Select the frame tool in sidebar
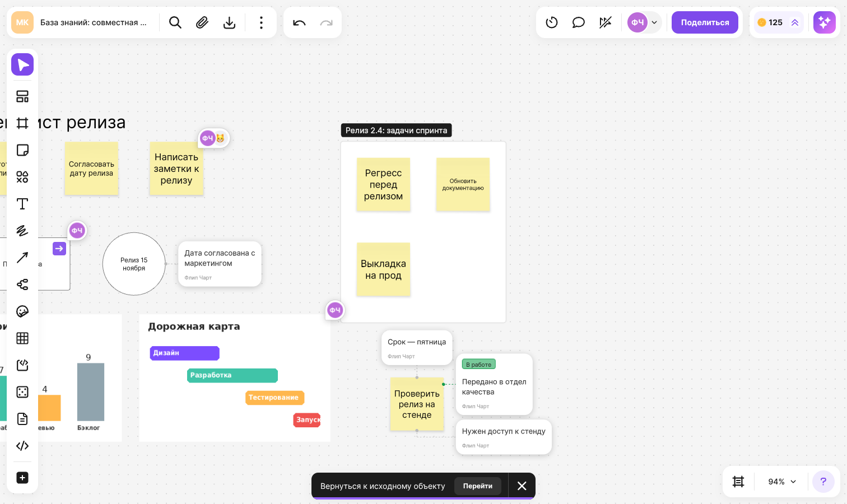This screenshot has height=504, width=847. [x=22, y=123]
